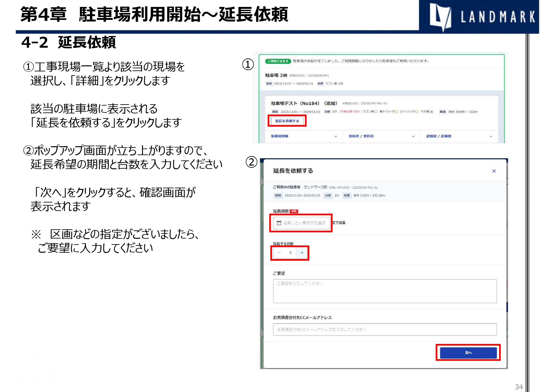This screenshot has width=555, height=392.
Task: Decrease 延長する台数 with the minus button
Action: (279, 253)
